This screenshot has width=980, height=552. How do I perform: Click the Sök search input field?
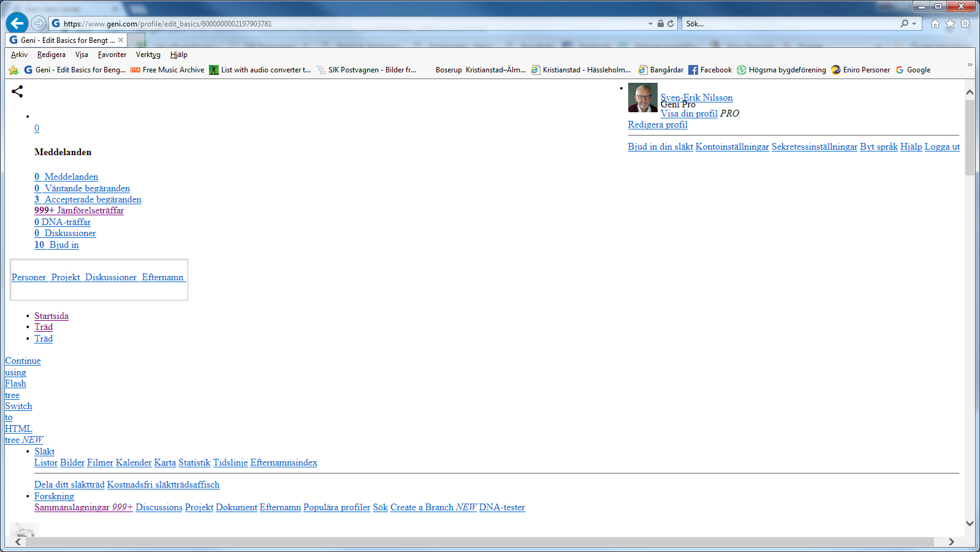pyautogui.click(x=791, y=24)
